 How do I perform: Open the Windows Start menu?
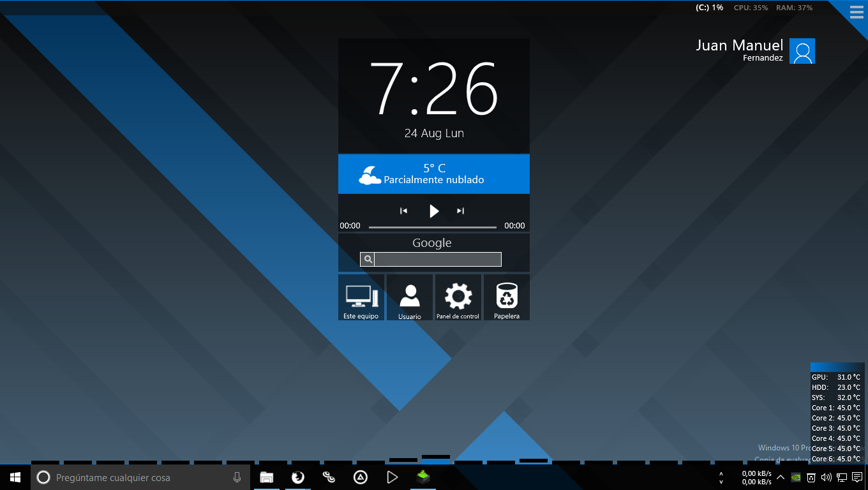[15, 477]
